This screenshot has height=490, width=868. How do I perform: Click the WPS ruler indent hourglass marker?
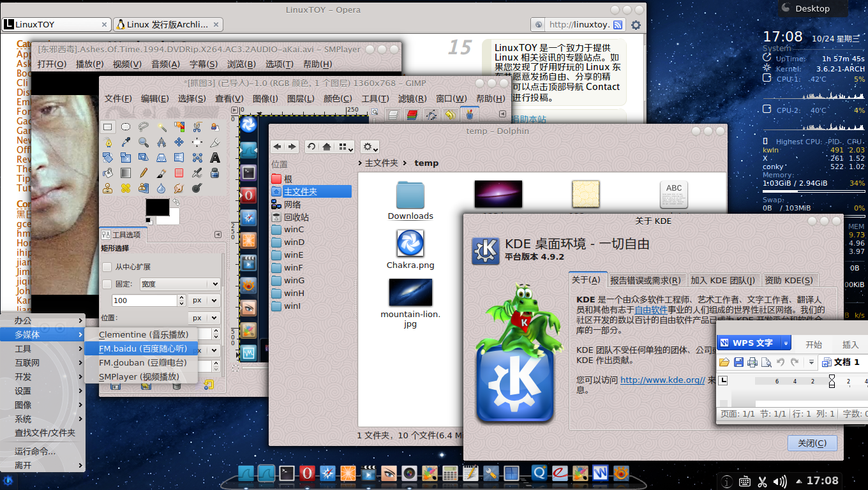tap(832, 381)
